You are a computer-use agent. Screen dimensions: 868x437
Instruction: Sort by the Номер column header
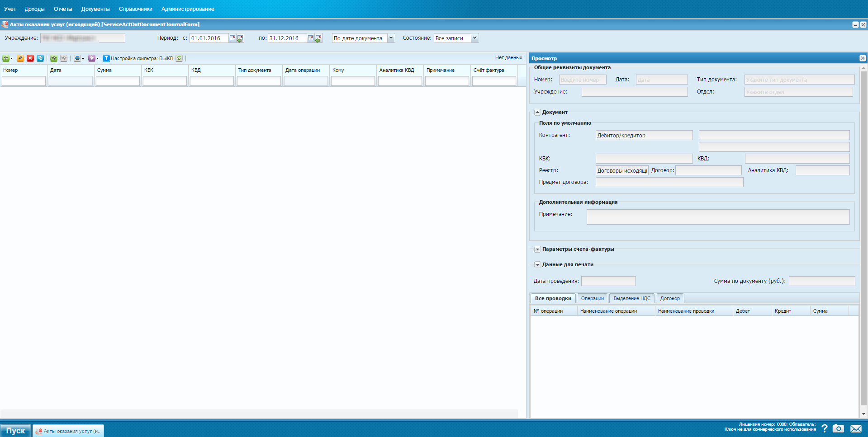coord(24,70)
